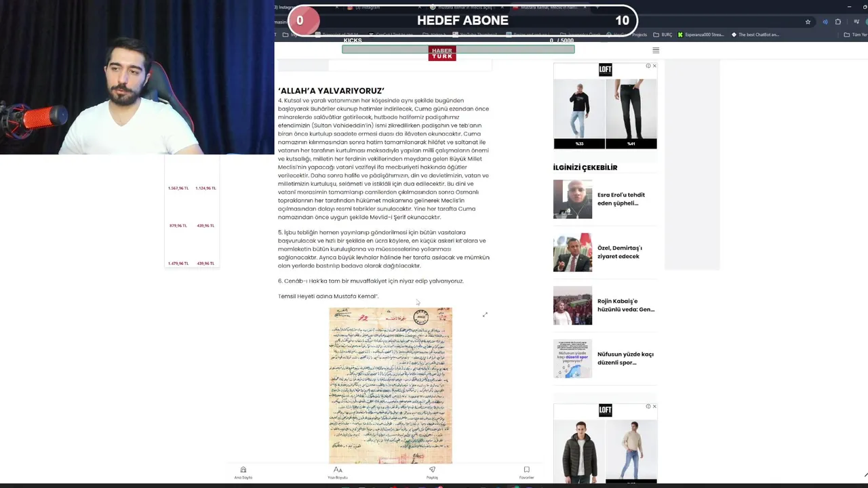Open the 'Rojin Kabaiş'e hüzünlü veda' story
The height and width of the screenshot is (488, 868).
pos(626,305)
